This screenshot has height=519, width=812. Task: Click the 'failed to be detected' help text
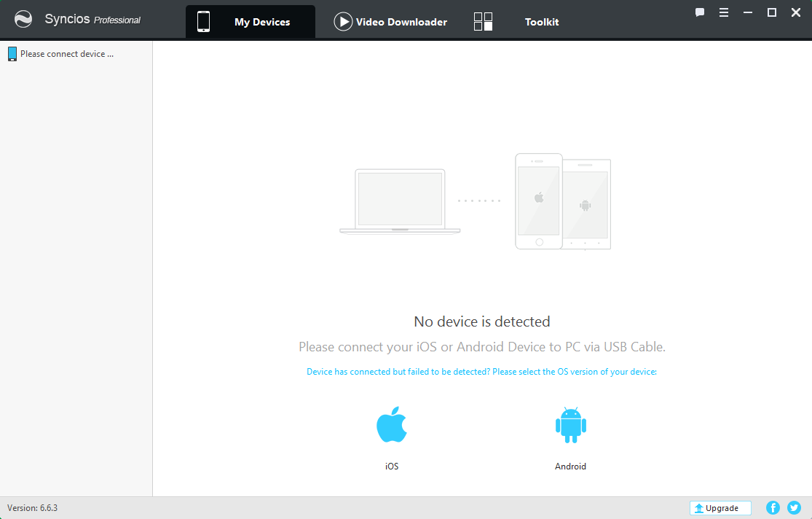(481, 372)
